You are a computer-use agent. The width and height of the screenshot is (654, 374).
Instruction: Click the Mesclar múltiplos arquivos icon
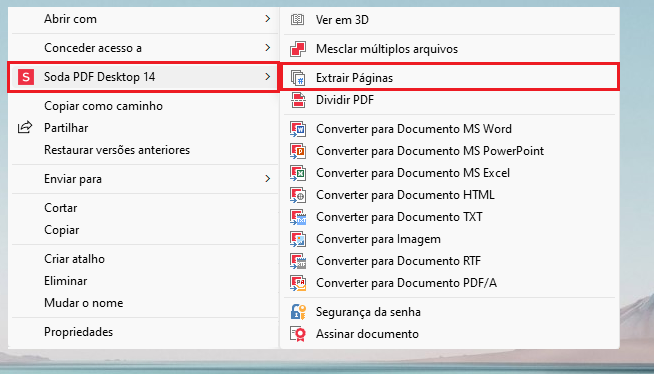(298, 49)
